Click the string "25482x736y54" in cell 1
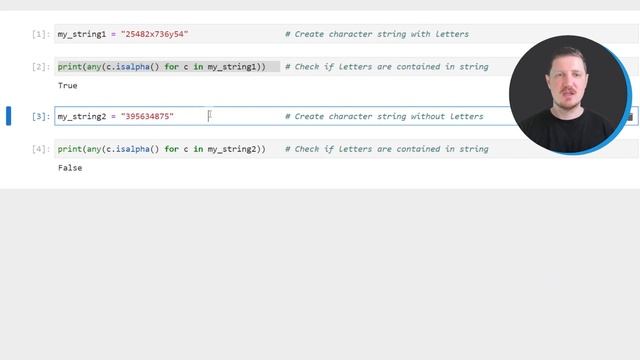 [x=155, y=34]
